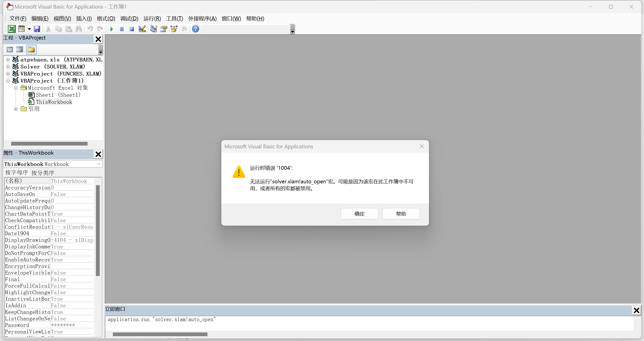This screenshot has width=644, height=341.
Task: Open the 工具(T) menu
Action: tap(174, 19)
